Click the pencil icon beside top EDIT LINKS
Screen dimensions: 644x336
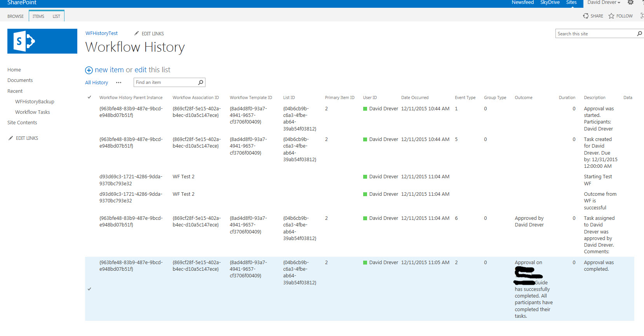coord(136,33)
